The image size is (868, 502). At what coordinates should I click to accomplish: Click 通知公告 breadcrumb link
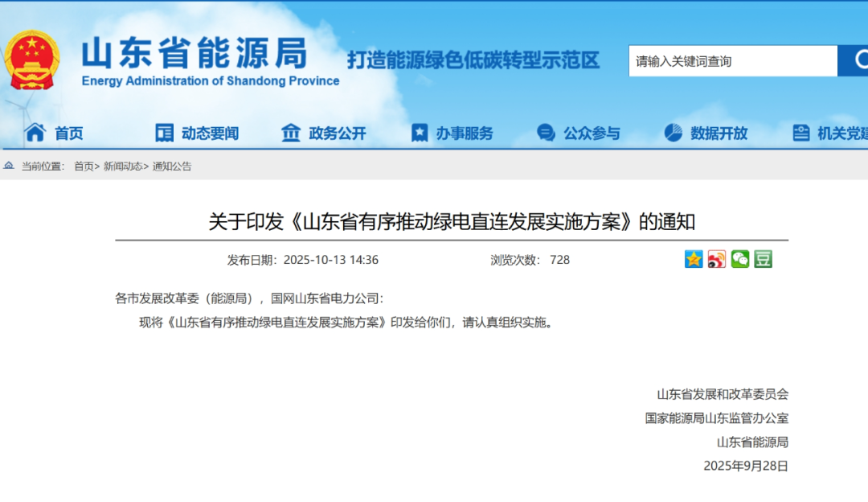pos(172,167)
